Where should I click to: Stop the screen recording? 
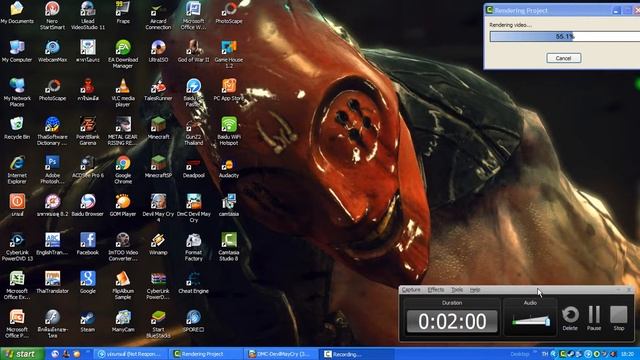click(x=618, y=318)
